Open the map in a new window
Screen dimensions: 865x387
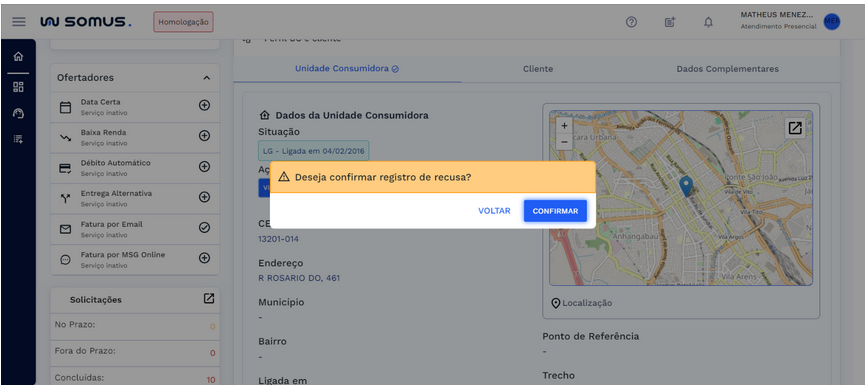tap(795, 128)
